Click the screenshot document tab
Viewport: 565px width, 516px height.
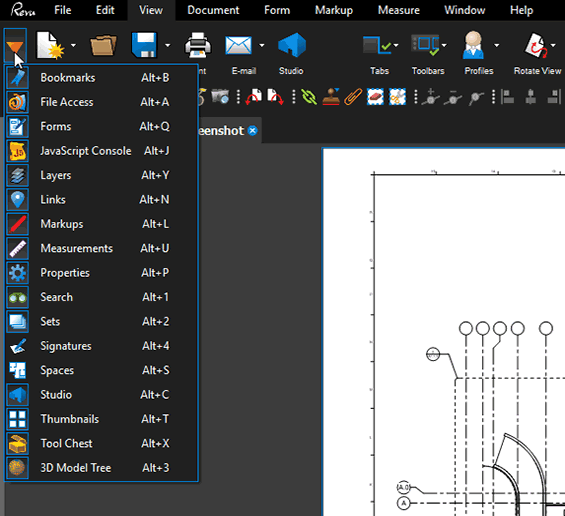[x=229, y=130]
